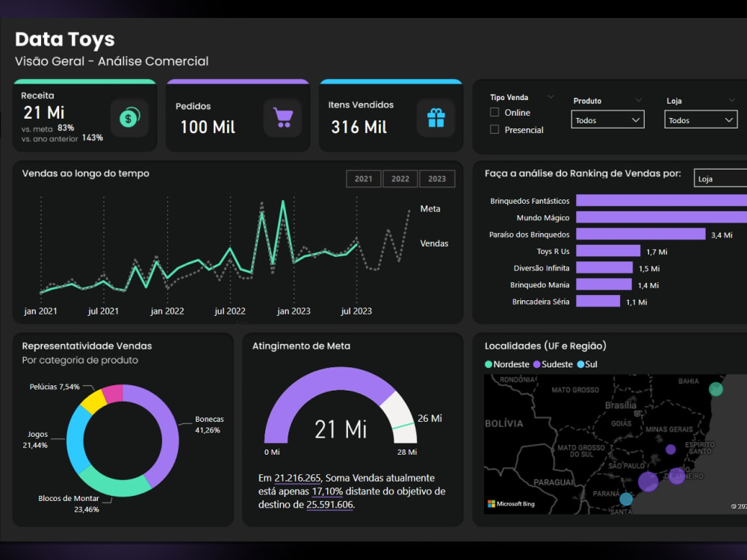Image resolution: width=747 pixels, height=560 pixels.
Task: Click the Microsoft Bing logo on map
Action: (511, 504)
